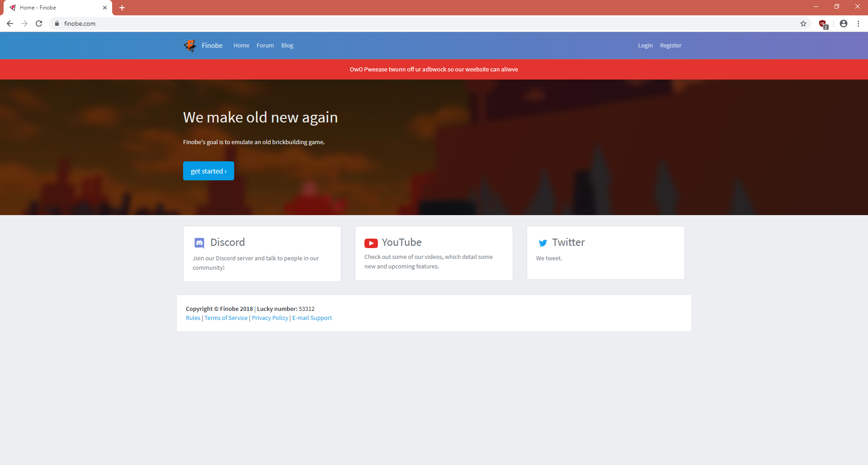Select the Twitter bird icon
868x465 pixels.
542,243
